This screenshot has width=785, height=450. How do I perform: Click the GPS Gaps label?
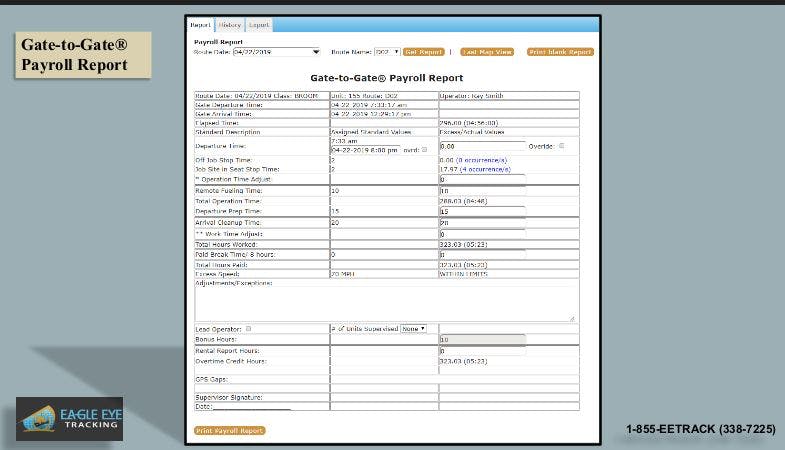click(212, 379)
